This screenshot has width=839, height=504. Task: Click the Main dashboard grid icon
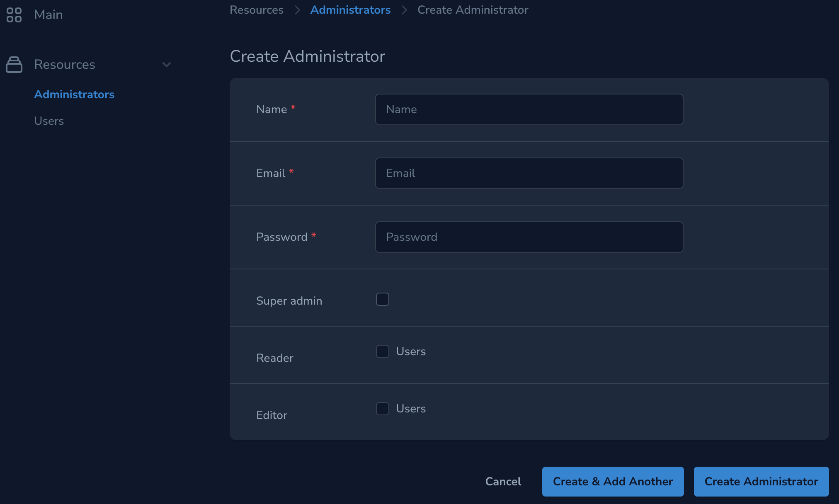point(14,15)
